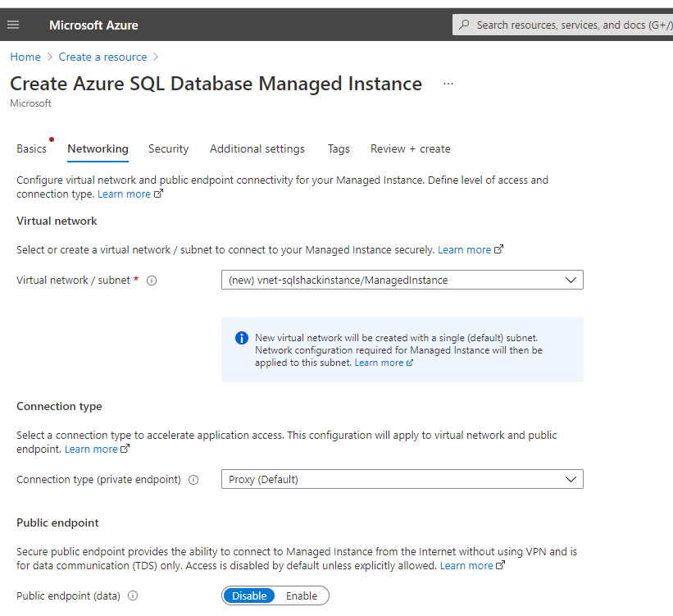Click the info icon beside Virtual network / subnet
The image size is (673, 616).
[152, 280]
